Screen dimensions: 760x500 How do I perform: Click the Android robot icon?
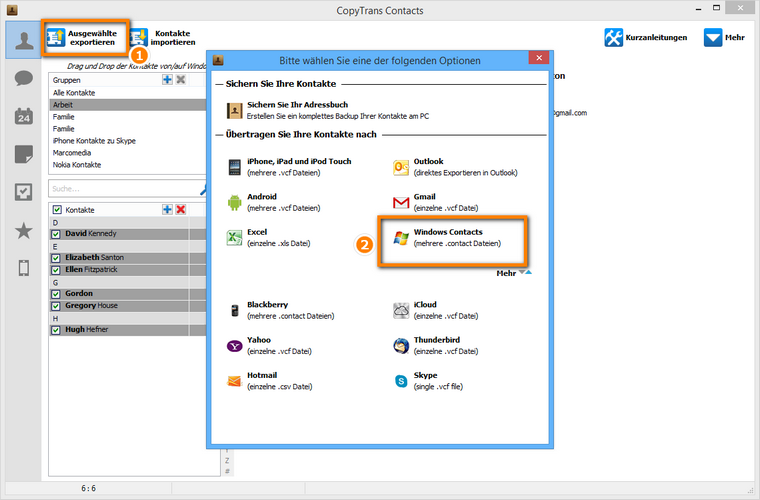click(x=235, y=203)
